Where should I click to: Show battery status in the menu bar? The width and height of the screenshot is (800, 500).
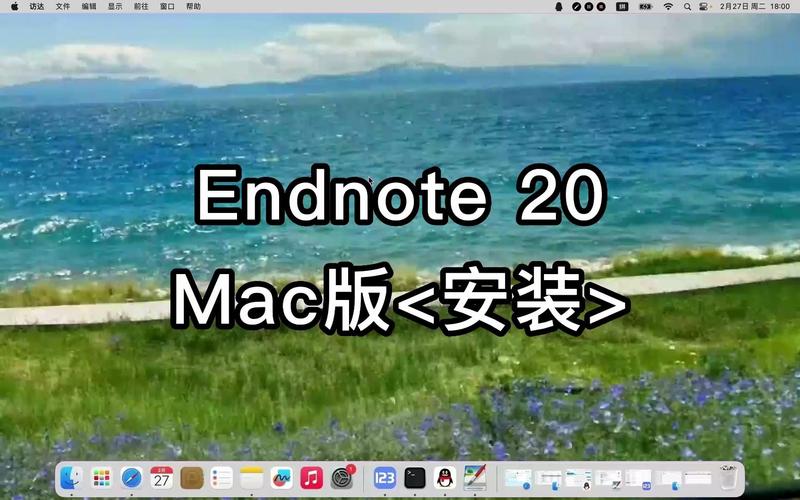(646, 7)
